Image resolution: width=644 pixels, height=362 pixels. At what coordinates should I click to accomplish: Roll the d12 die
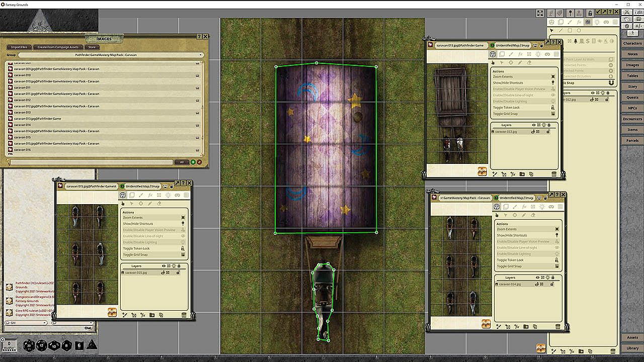point(42,346)
